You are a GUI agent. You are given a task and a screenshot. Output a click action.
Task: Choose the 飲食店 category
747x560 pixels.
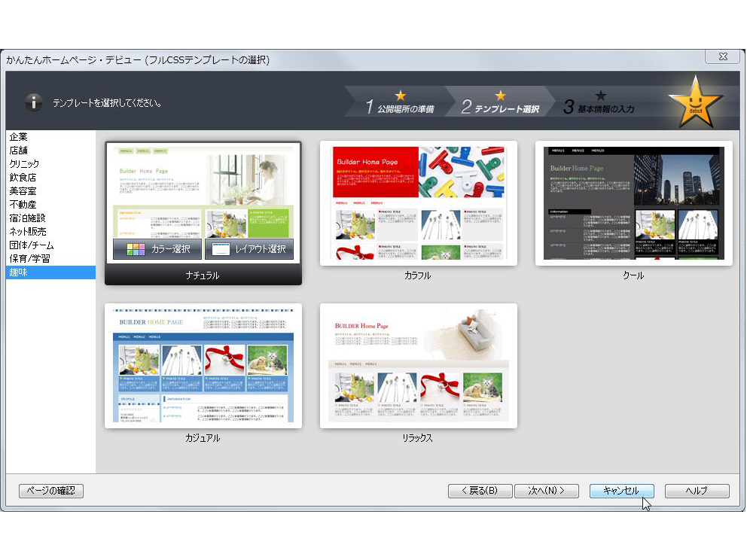pos(23,178)
